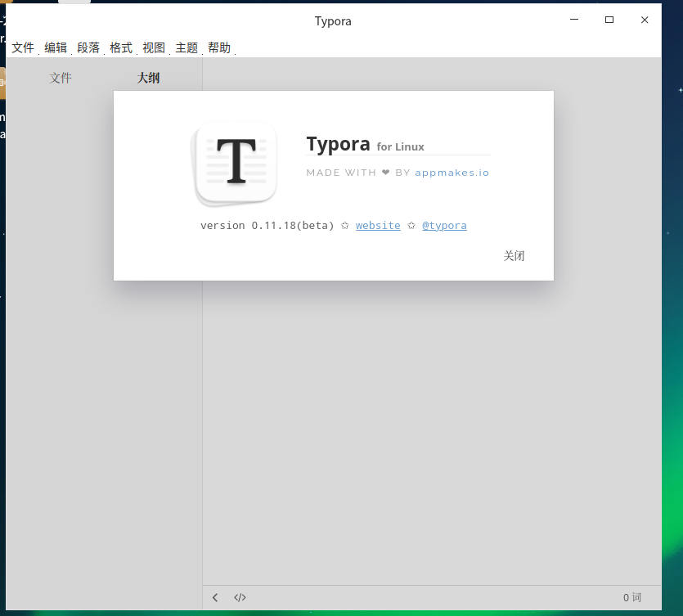
Task: Open the @typora link
Action: [x=444, y=226]
